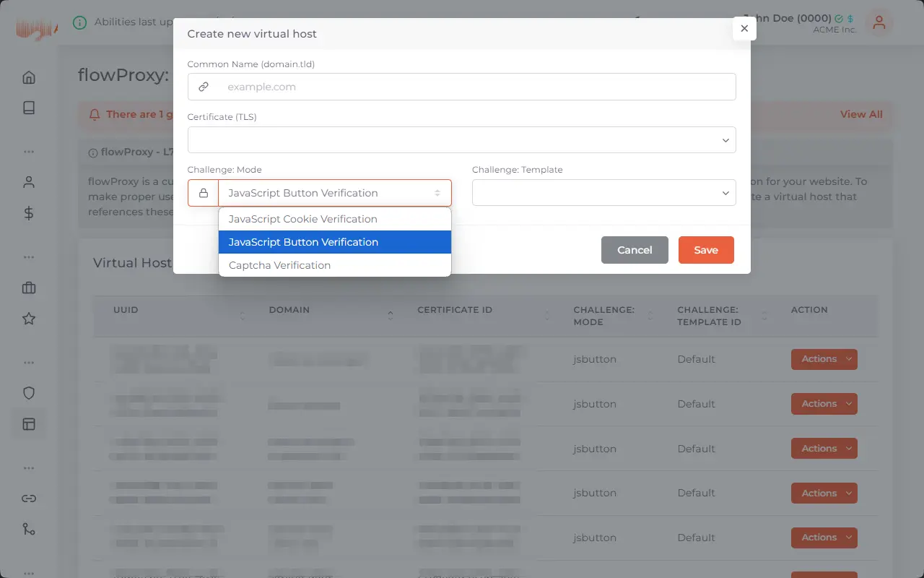Image resolution: width=924 pixels, height=578 pixels.
Task: Open the Challenge: Template dropdown
Action: point(603,193)
